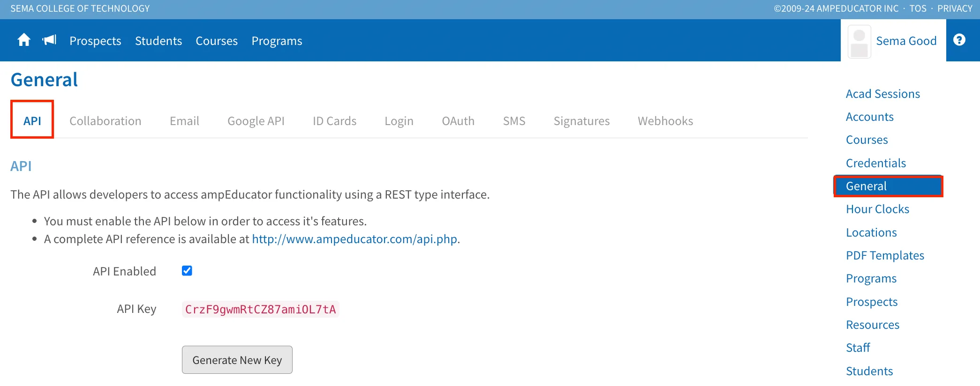The image size is (980, 386).
Task: Select Acad Sessions in the sidebar
Action: (883, 94)
